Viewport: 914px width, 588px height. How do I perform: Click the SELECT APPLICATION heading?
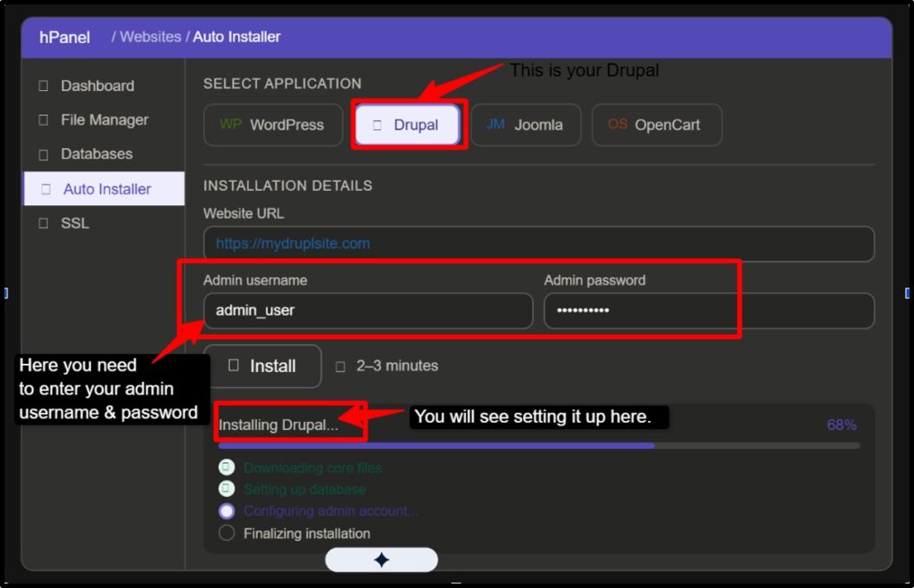pos(282,83)
